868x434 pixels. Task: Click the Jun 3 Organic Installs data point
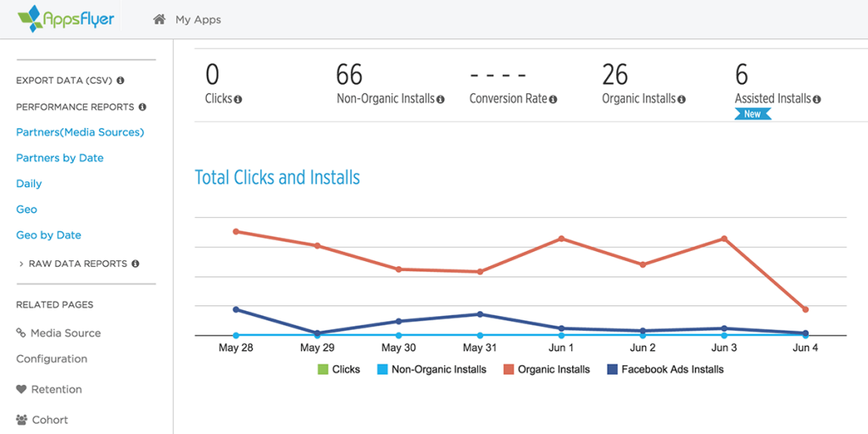coord(724,238)
